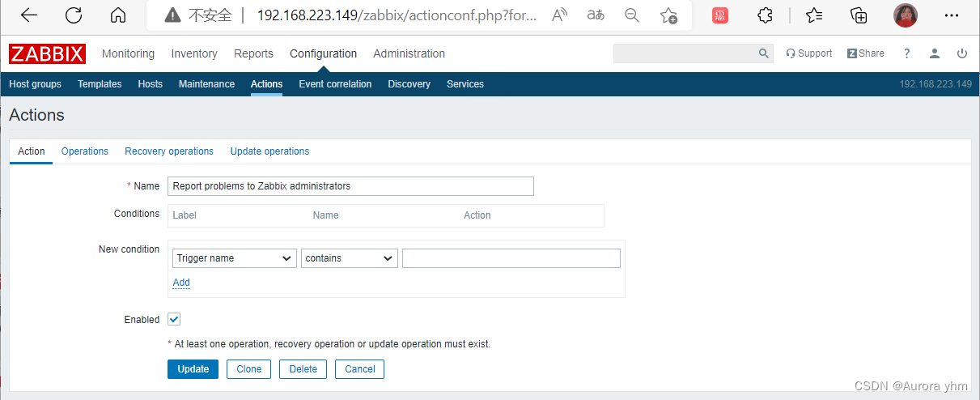Open the contains operator dropdown
Viewport: 980px width, 400px height.
pyautogui.click(x=350, y=258)
